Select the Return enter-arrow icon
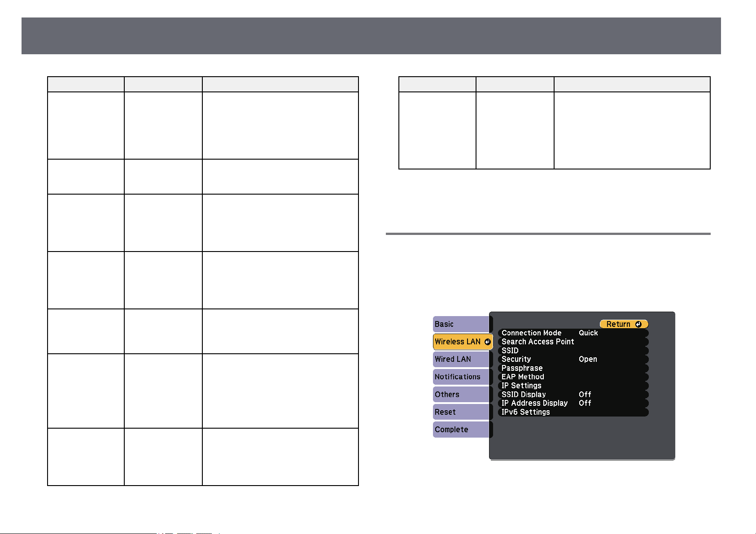 (x=638, y=324)
